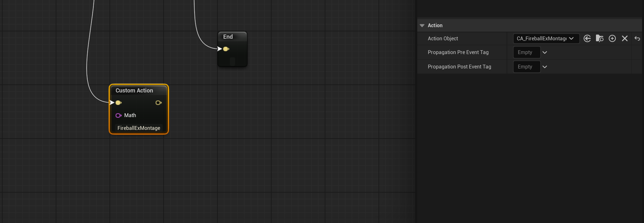Reset Action Object to default value
This screenshot has height=223, width=644.
pyautogui.click(x=637, y=39)
